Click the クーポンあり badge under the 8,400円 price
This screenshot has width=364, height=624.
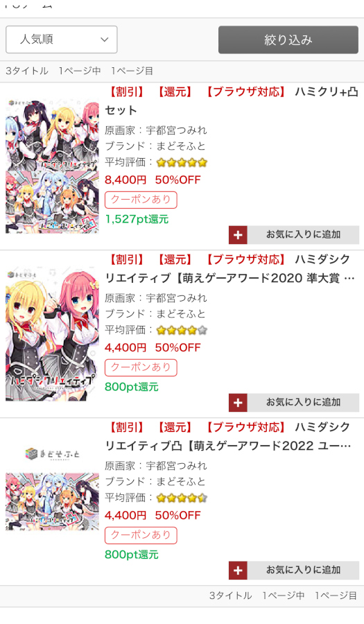pyautogui.click(x=141, y=200)
